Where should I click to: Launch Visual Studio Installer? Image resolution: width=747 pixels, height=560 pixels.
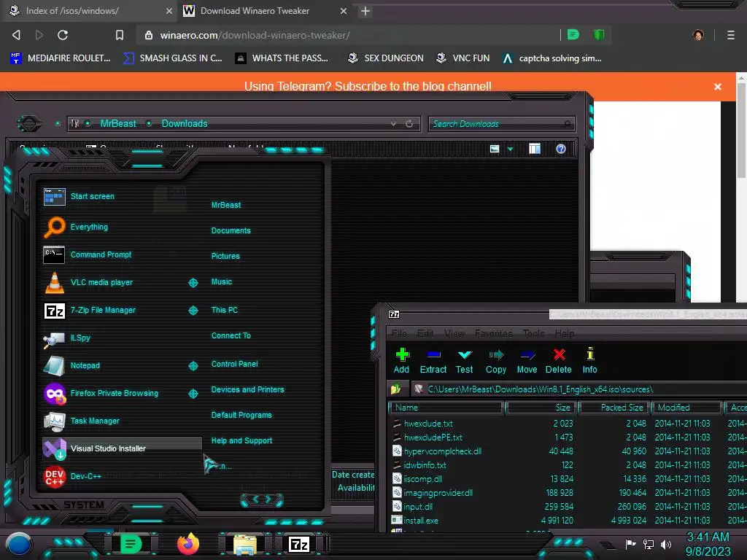point(122,448)
